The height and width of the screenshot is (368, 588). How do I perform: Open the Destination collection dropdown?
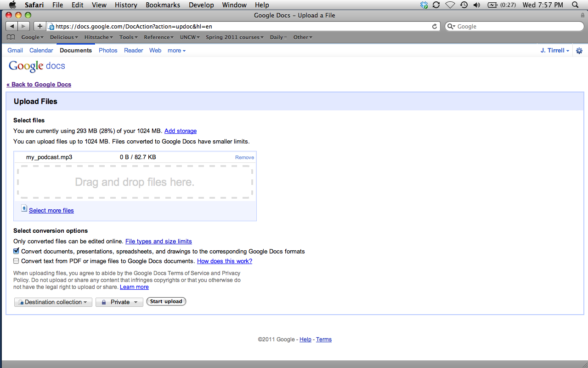[53, 302]
